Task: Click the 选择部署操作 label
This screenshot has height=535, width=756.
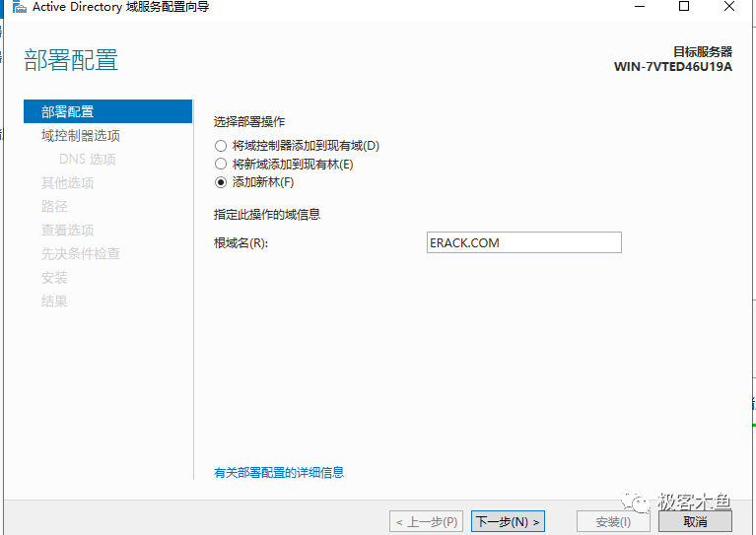Action: [x=249, y=122]
